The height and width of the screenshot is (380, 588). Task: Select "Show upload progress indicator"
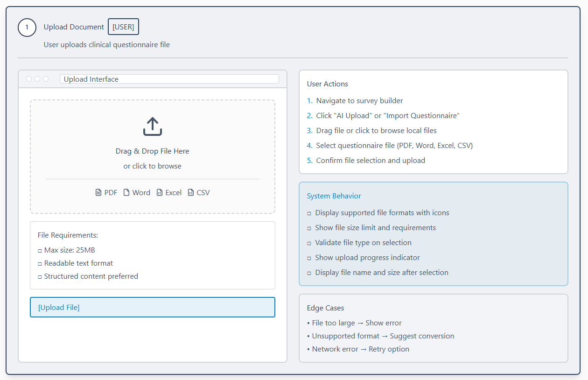[368, 257]
